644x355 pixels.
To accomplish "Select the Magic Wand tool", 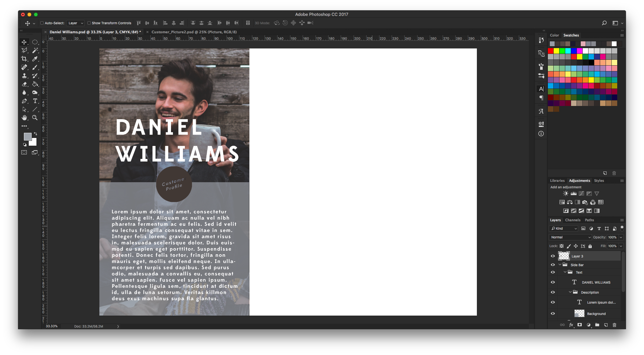I will (35, 50).
